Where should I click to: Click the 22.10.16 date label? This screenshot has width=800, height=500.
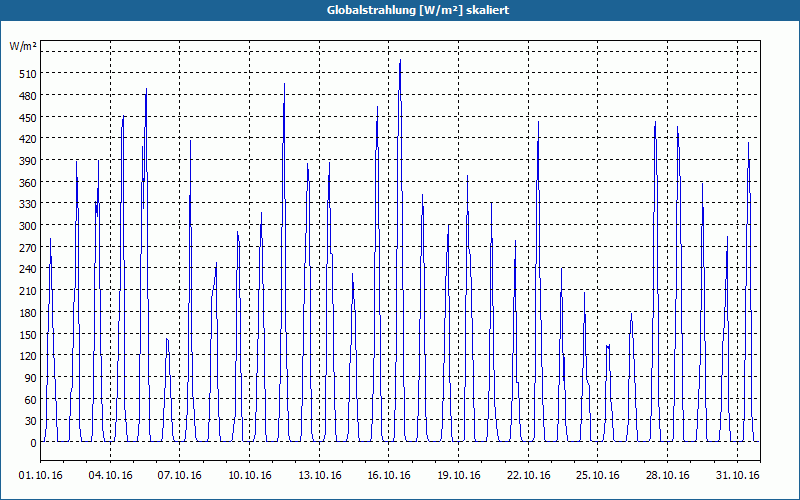pyautogui.click(x=529, y=475)
